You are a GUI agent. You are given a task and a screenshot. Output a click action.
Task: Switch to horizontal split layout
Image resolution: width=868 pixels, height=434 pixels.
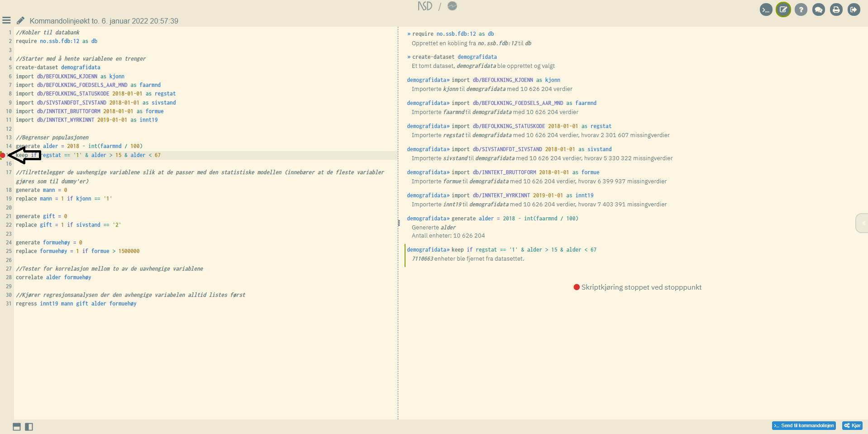pos(17,427)
